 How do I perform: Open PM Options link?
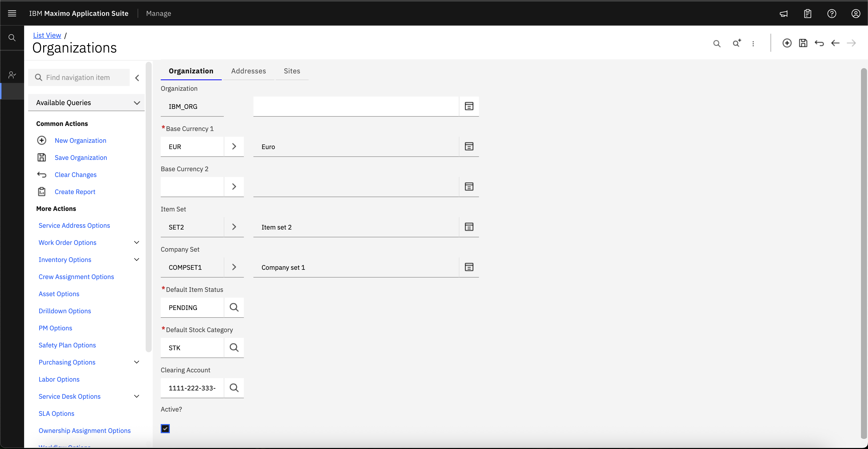point(55,328)
